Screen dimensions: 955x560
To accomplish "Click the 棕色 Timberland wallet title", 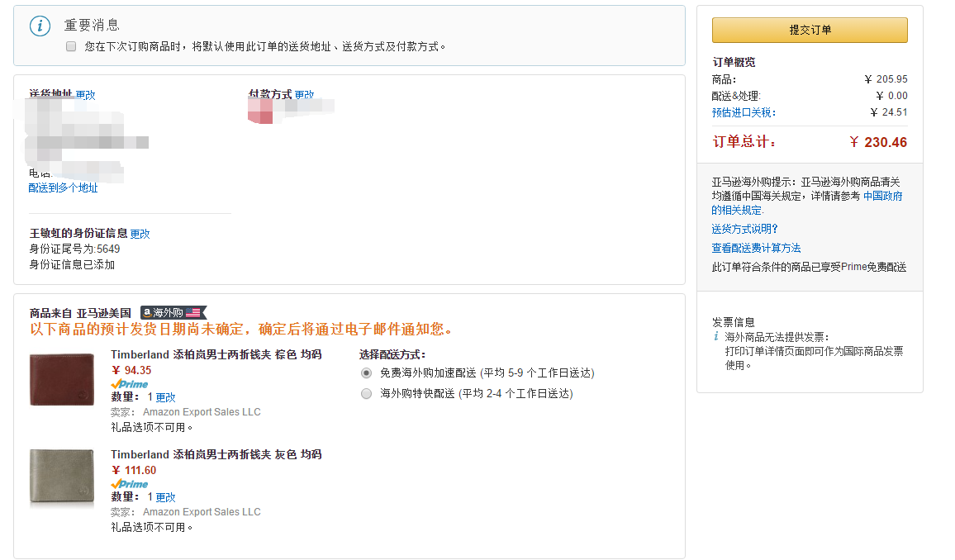I will click(x=216, y=354).
